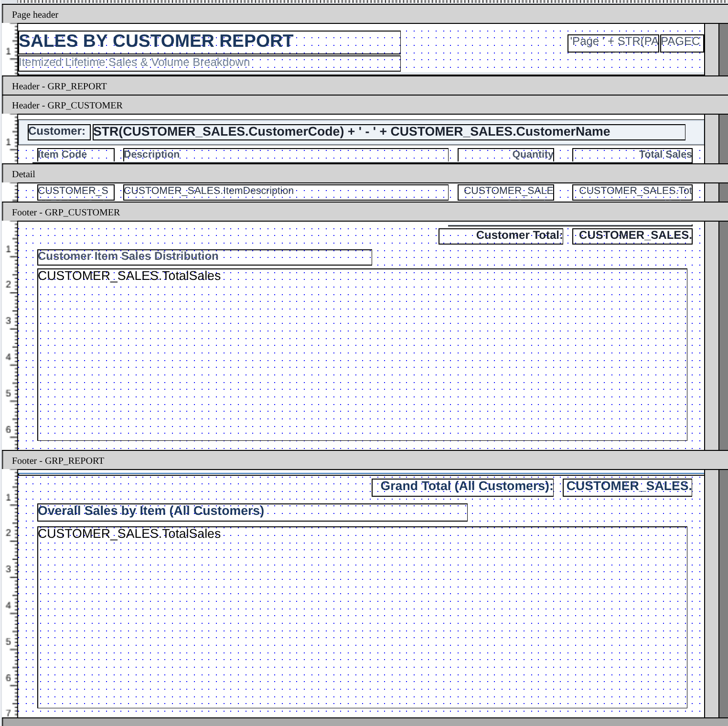The width and height of the screenshot is (728, 726).
Task: Select the CUSTOMER_SALES.ItemDescription detail field
Action: click(x=286, y=192)
